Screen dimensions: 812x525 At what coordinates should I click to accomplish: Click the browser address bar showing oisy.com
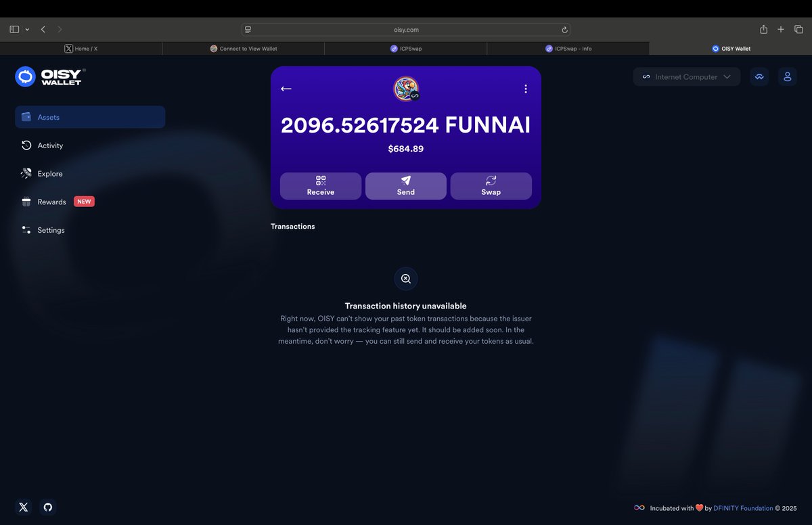(406, 29)
